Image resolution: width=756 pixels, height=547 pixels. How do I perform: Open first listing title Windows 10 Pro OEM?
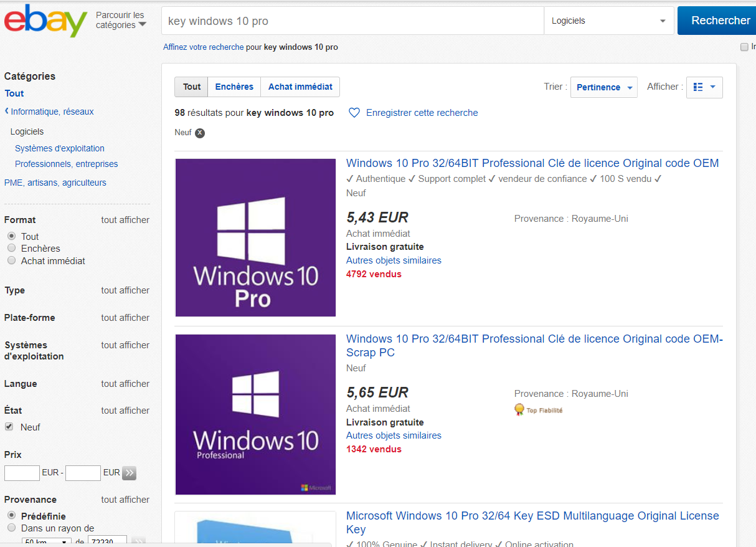click(532, 163)
